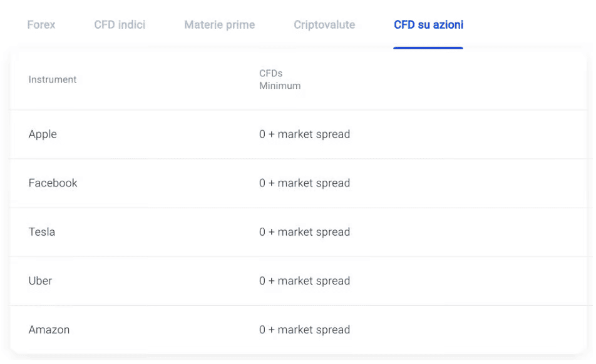
Task: Click Apple's 0 + market spread value
Action: coord(304,134)
